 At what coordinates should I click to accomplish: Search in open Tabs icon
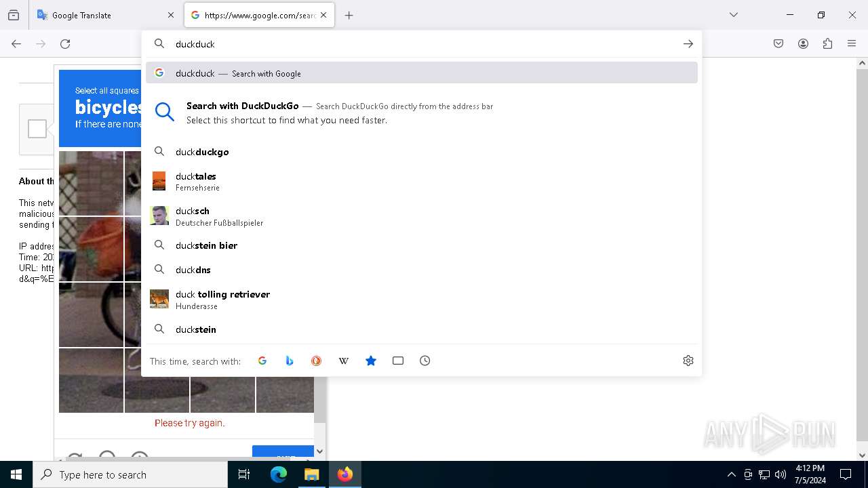pos(398,361)
